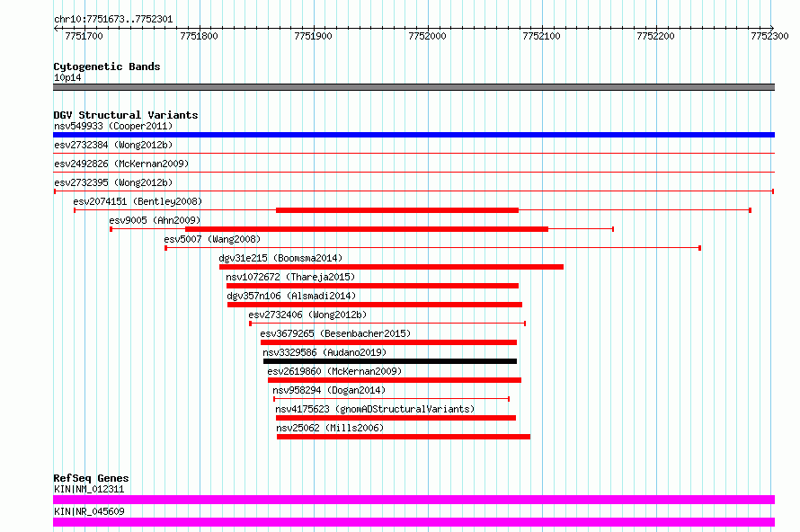The height and width of the screenshot is (532, 800).
Task: Click the esv2619860 (McKernan2009) label
Action: tap(334, 371)
